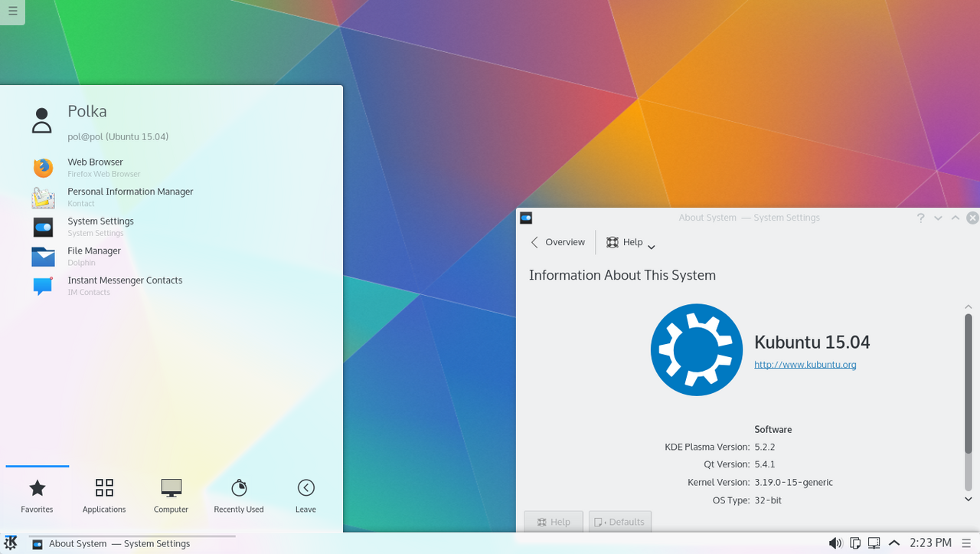Click the Defaults button
This screenshot has height=554, width=980.
(x=620, y=522)
